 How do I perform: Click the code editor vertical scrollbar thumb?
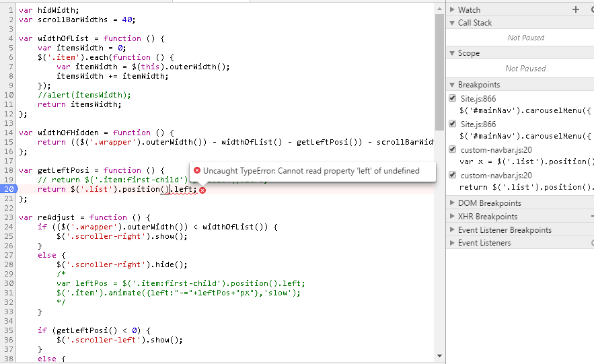coord(439,72)
